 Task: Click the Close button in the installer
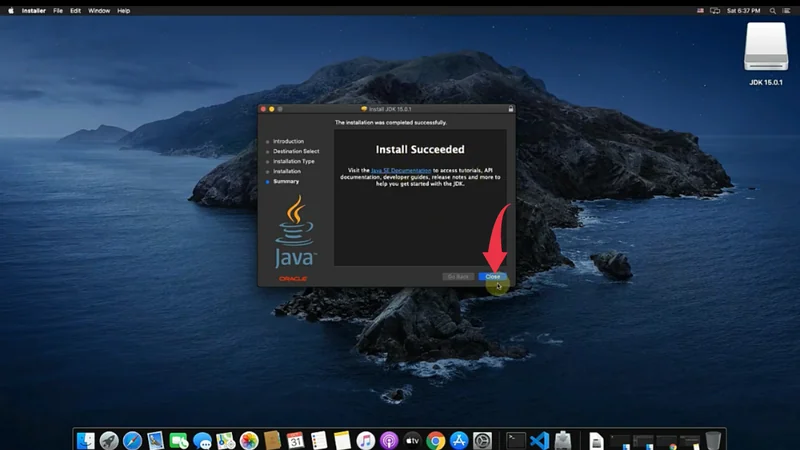(492, 276)
